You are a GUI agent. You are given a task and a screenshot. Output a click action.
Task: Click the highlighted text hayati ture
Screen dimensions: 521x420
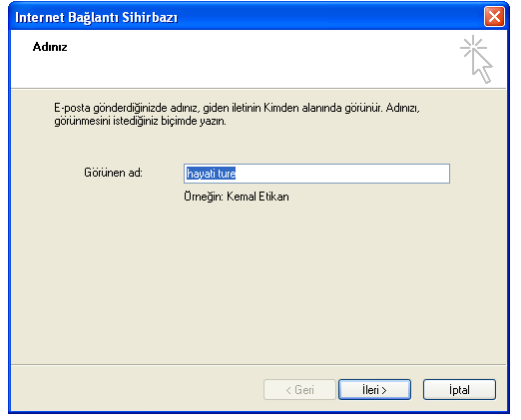point(212,174)
